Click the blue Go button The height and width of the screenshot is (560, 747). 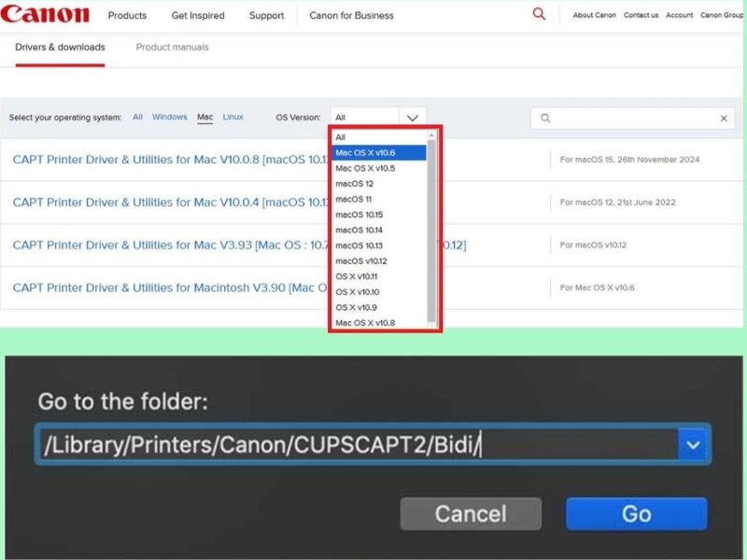point(637,514)
